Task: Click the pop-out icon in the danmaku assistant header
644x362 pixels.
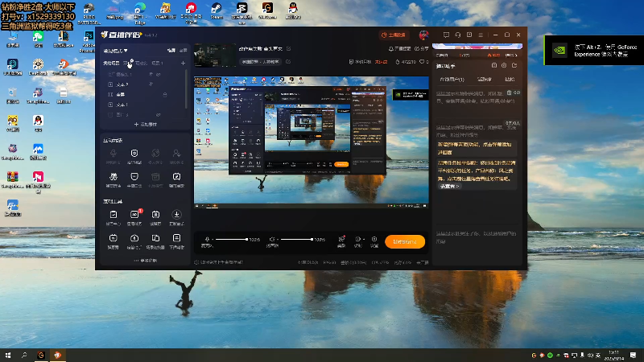Action: click(x=514, y=65)
